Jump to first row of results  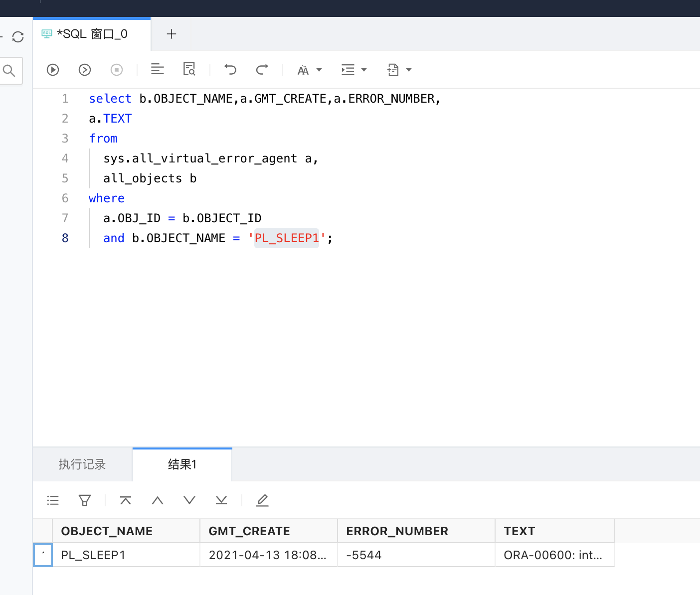126,500
